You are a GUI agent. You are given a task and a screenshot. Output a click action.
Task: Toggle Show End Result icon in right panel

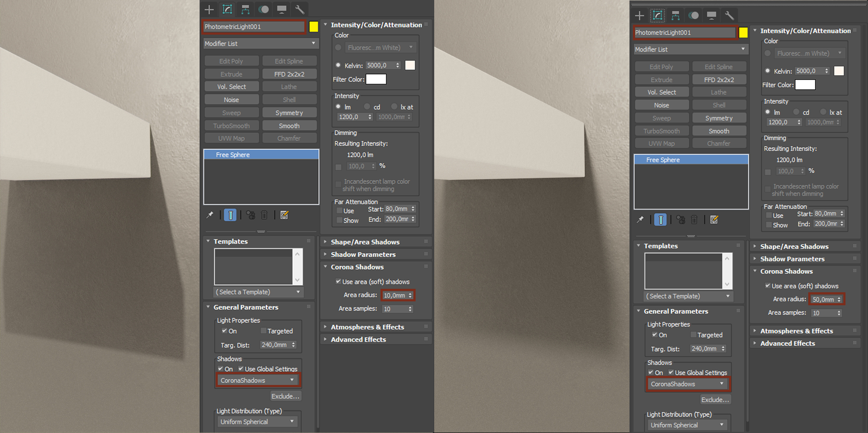point(661,220)
